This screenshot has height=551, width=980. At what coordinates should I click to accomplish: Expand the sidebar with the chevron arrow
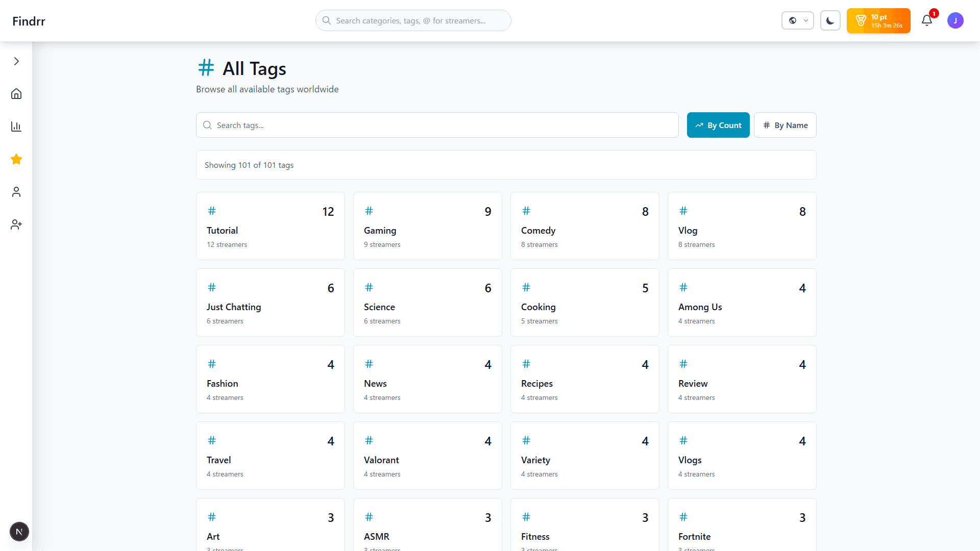pos(16,61)
